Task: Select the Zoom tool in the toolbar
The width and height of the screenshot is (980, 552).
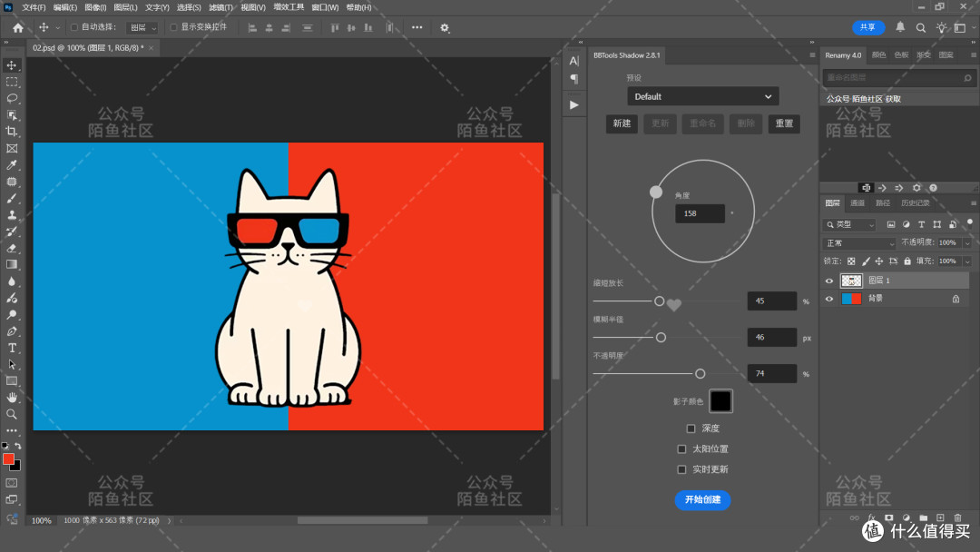Action: point(11,414)
